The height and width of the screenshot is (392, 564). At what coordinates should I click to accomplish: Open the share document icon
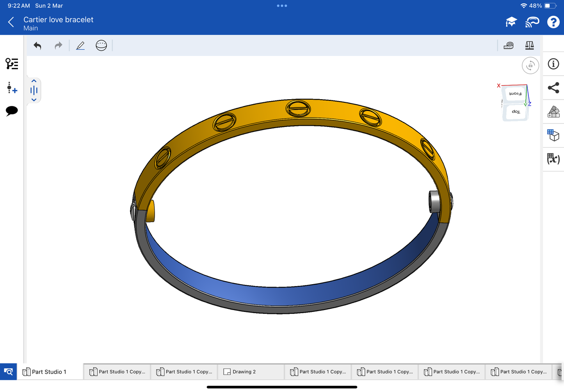553,88
